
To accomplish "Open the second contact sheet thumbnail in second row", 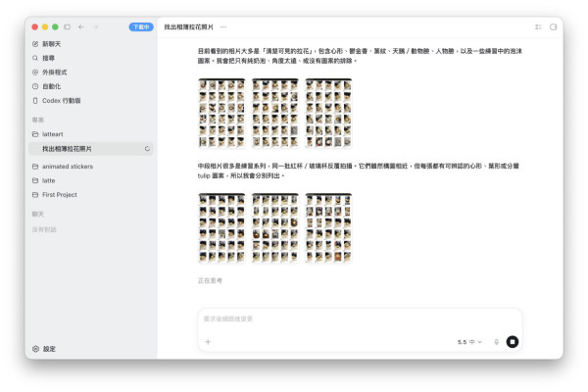I will 274,227.
